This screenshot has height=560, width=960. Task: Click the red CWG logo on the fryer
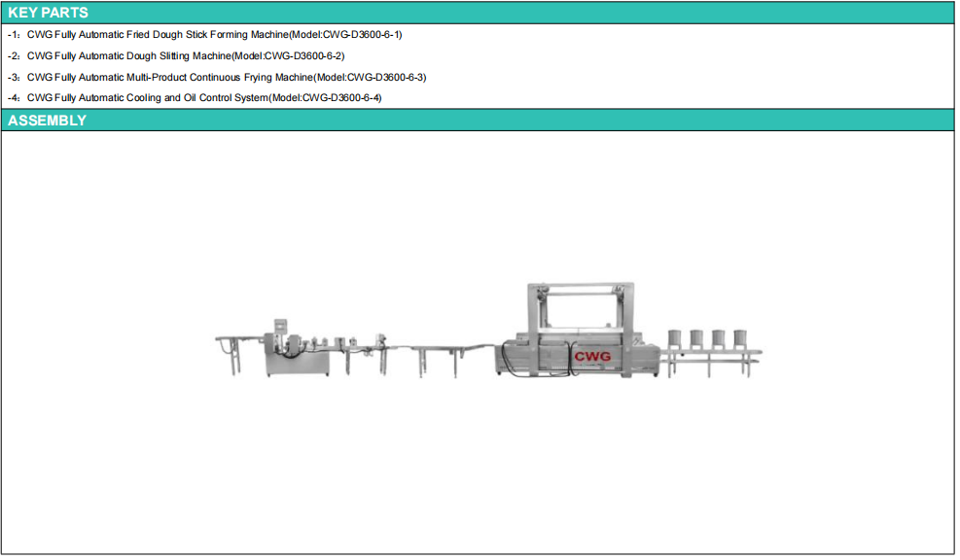[592, 357]
